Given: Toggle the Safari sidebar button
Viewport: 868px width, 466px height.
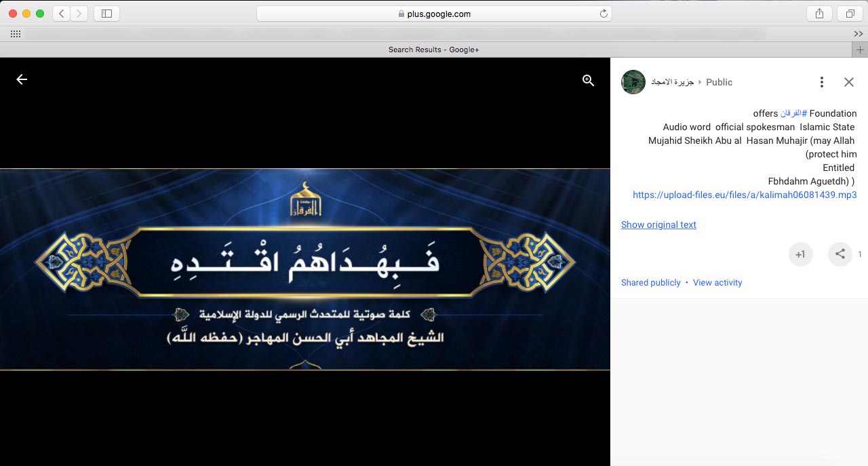Looking at the screenshot, I should [106, 14].
